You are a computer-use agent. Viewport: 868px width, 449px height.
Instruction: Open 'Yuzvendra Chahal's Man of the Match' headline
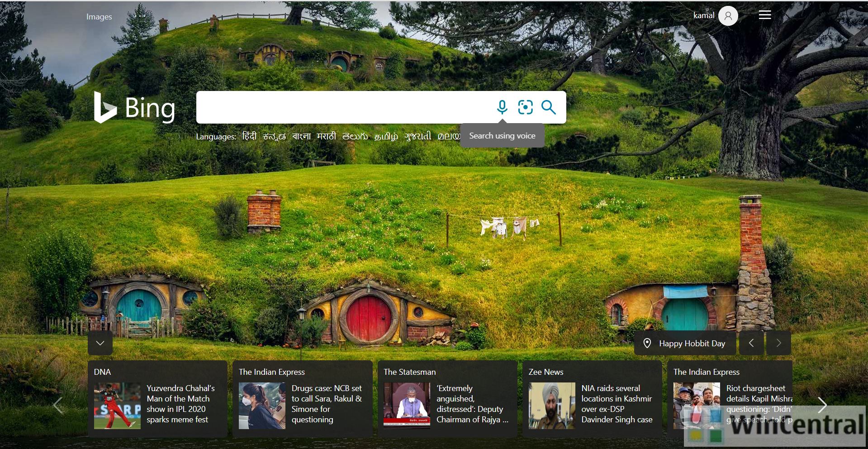pos(180,404)
